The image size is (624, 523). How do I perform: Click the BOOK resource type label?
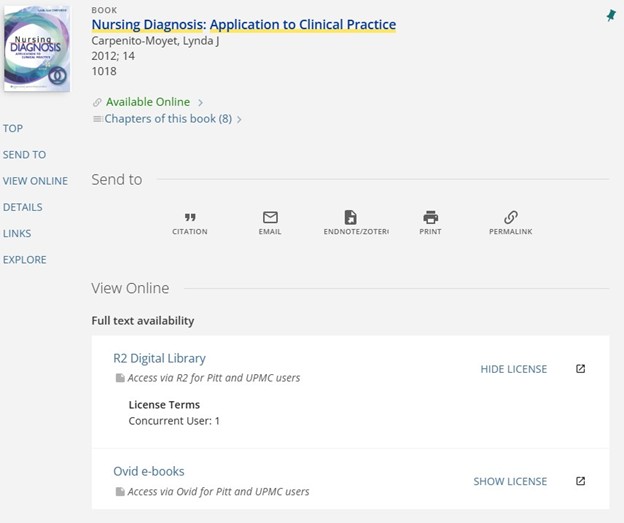(104, 10)
